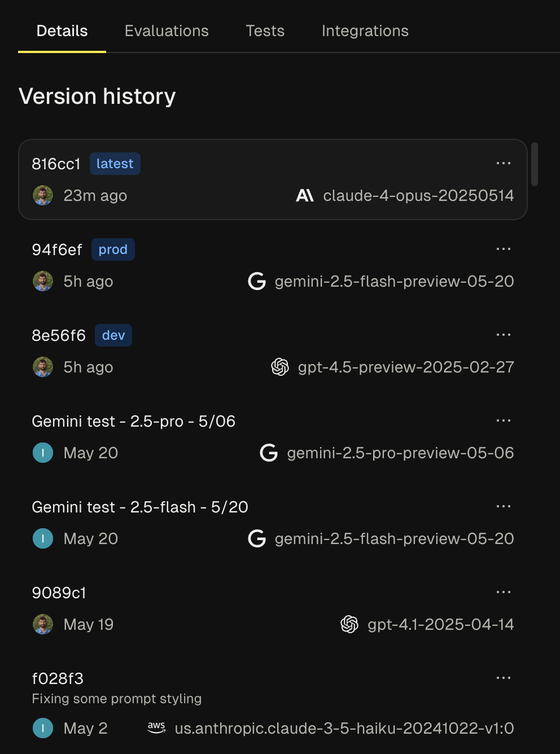Viewport: 560px width, 754px height.
Task: Open the ellipsis menu for version f028f3
Action: click(503, 678)
